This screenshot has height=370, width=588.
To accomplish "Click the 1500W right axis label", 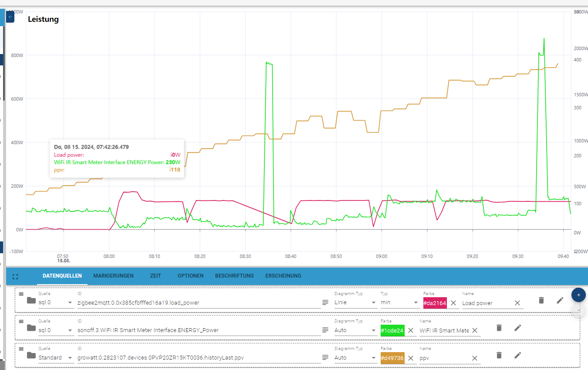I will (x=581, y=95).
